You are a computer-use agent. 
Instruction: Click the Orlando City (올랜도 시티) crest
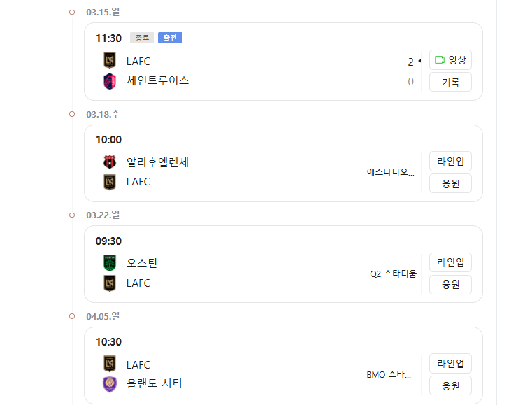click(x=109, y=384)
